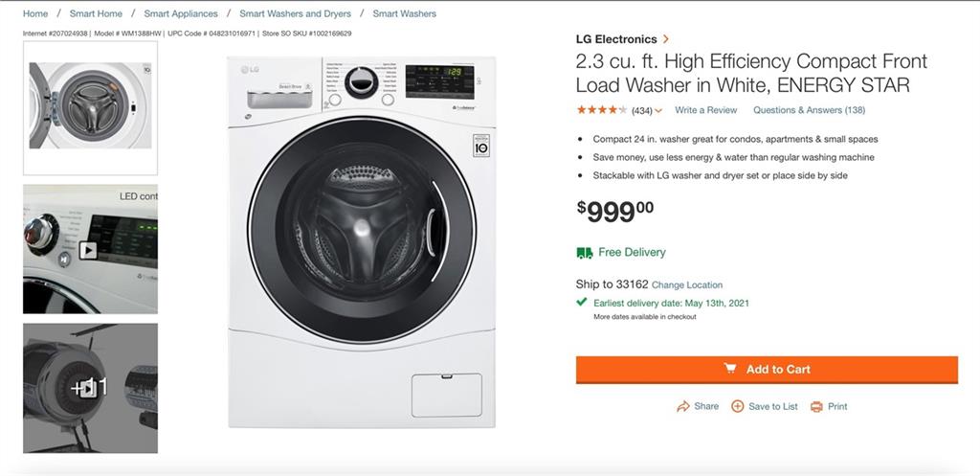
Task: Select the Smart Washers breadcrumb
Action: [x=404, y=14]
